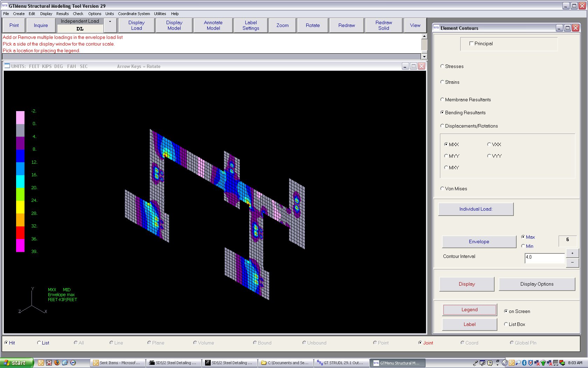This screenshot has height=368, width=588.
Task: Click the Redraw Solid button
Action: (x=384, y=25)
